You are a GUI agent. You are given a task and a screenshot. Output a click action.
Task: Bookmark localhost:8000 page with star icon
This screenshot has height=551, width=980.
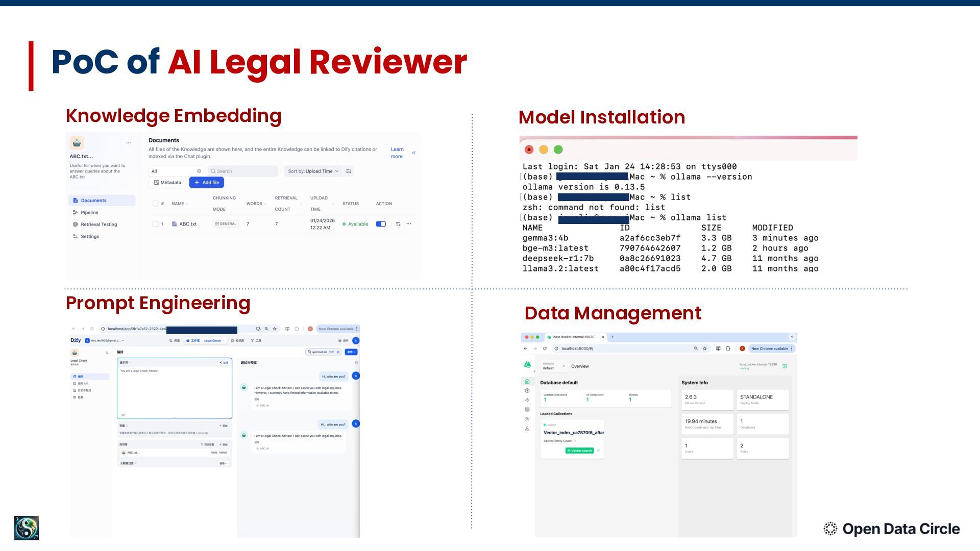click(x=705, y=348)
